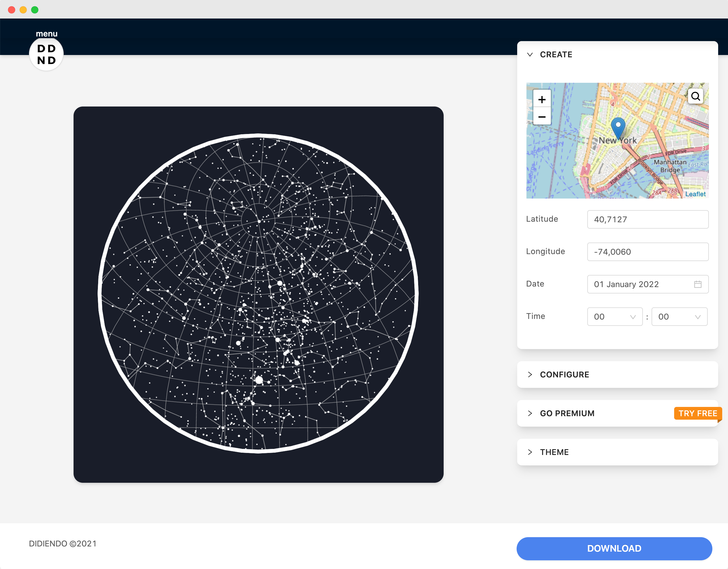The width and height of the screenshot is (728, 569).
Task: Click the TRY FREE badge
Action: click(x=697, y=413)
